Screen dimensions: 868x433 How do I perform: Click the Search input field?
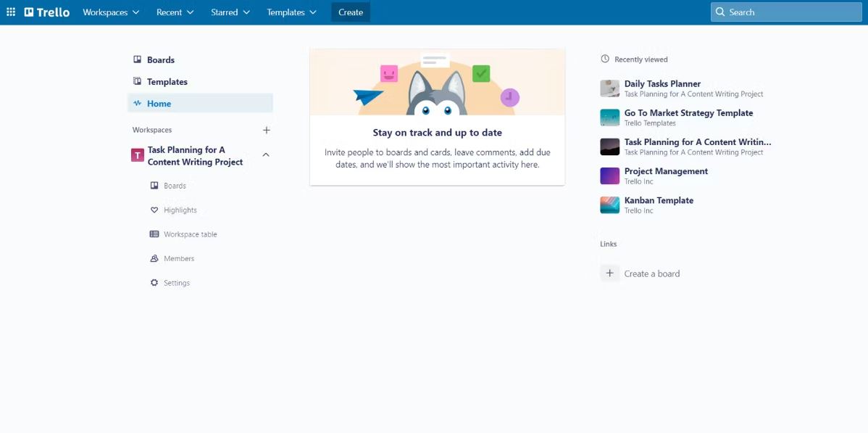786,12
